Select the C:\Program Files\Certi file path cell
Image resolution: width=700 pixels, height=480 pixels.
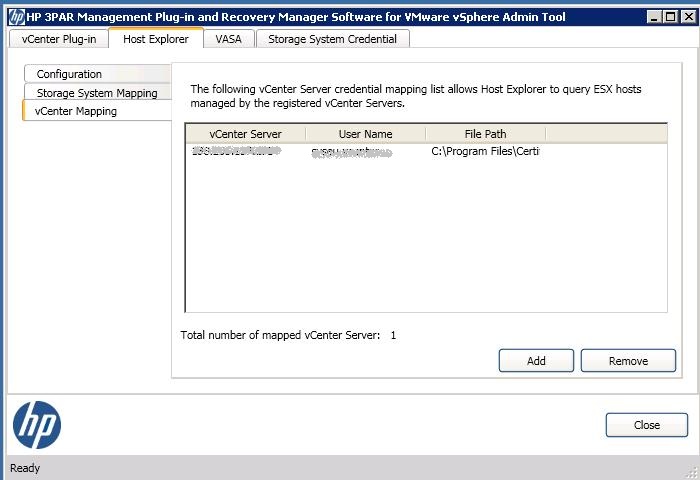485,151
